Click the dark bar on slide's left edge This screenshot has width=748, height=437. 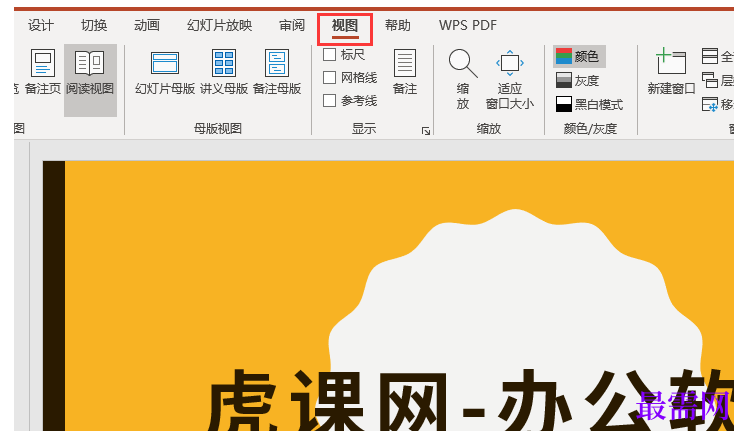point(53,296)
